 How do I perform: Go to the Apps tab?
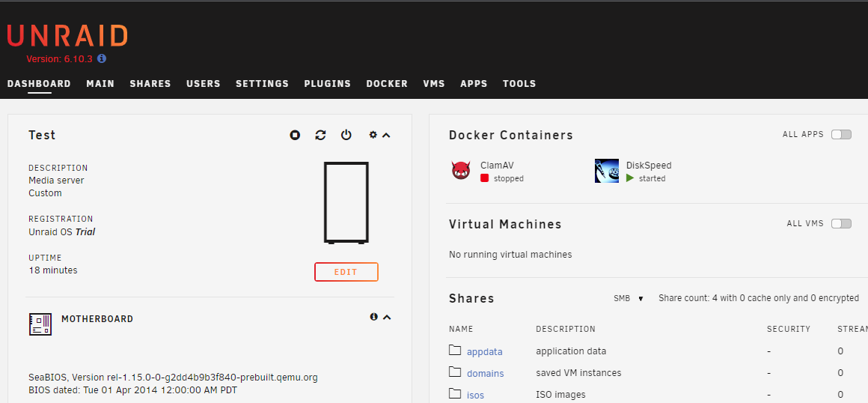tap(474, 84)
